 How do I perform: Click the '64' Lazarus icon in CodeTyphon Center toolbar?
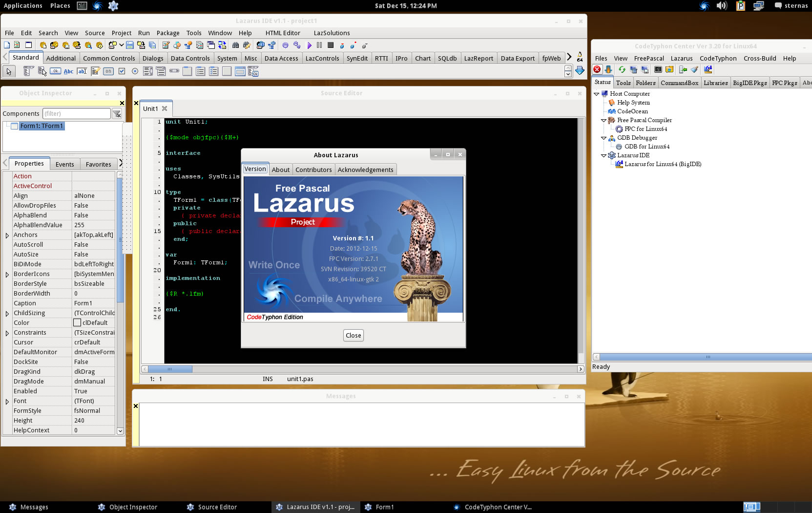[708, 69]
